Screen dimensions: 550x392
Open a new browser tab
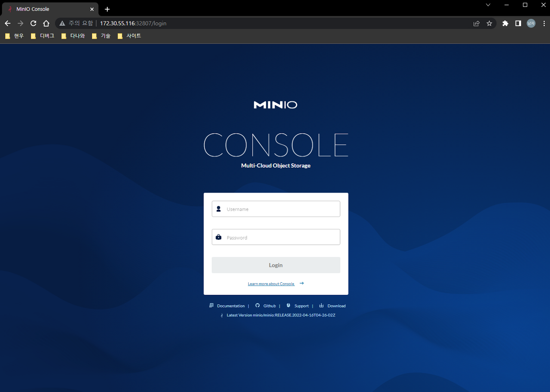(x=107, y=9)
